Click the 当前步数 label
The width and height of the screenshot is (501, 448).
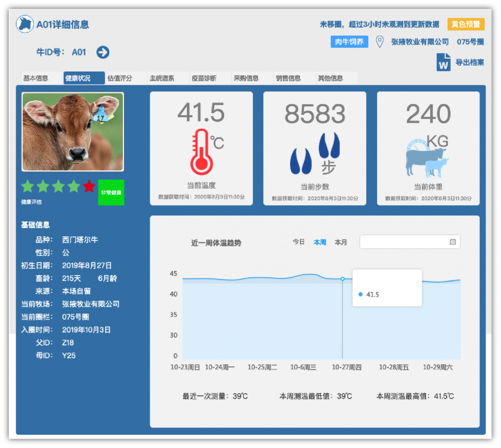[x=315, y=187]
